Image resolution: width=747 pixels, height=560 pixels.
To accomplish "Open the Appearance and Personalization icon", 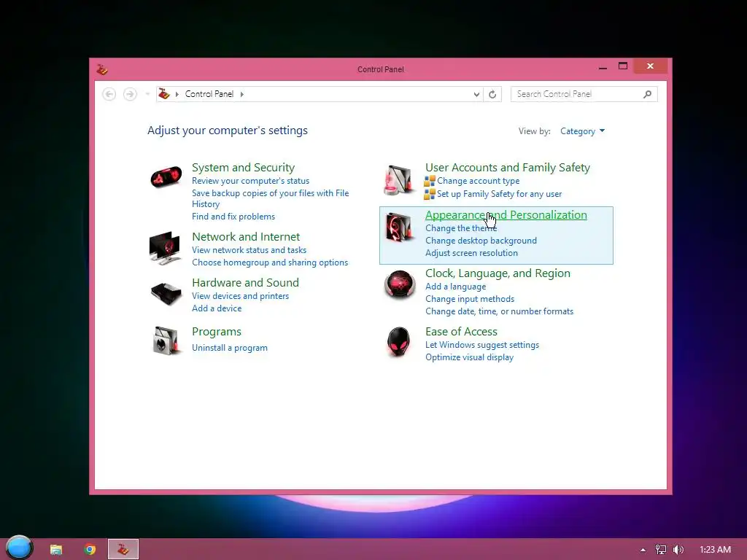I will point(399,227).
